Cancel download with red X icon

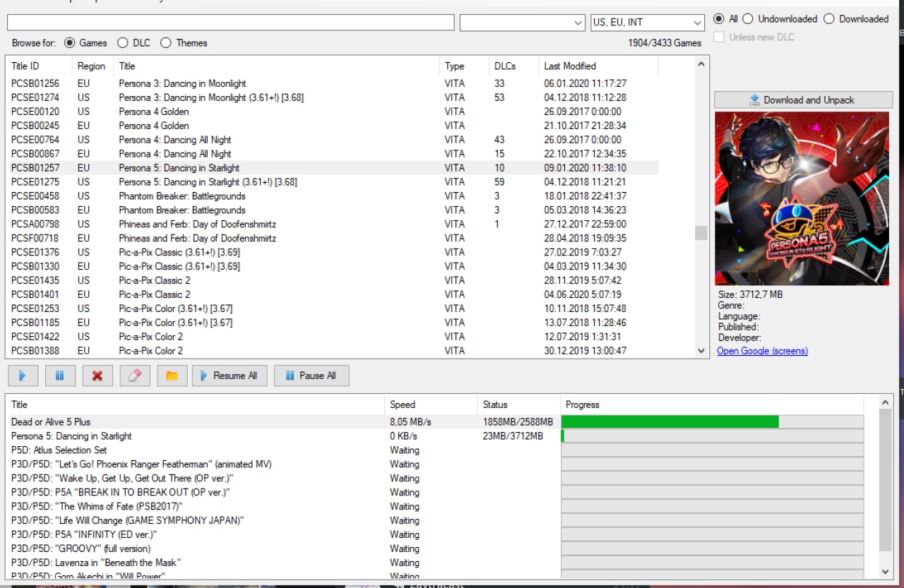pos(97,376)
